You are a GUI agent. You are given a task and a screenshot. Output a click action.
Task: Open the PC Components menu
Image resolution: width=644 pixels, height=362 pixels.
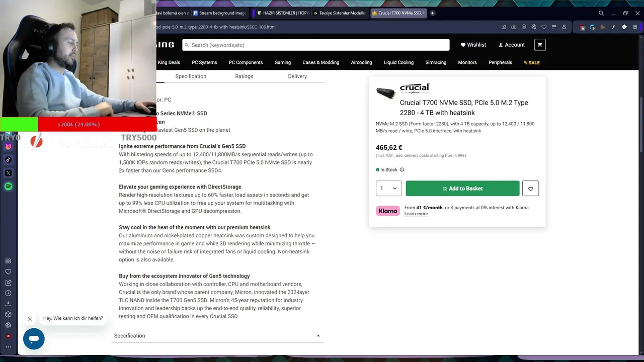(x=246, y=62)
